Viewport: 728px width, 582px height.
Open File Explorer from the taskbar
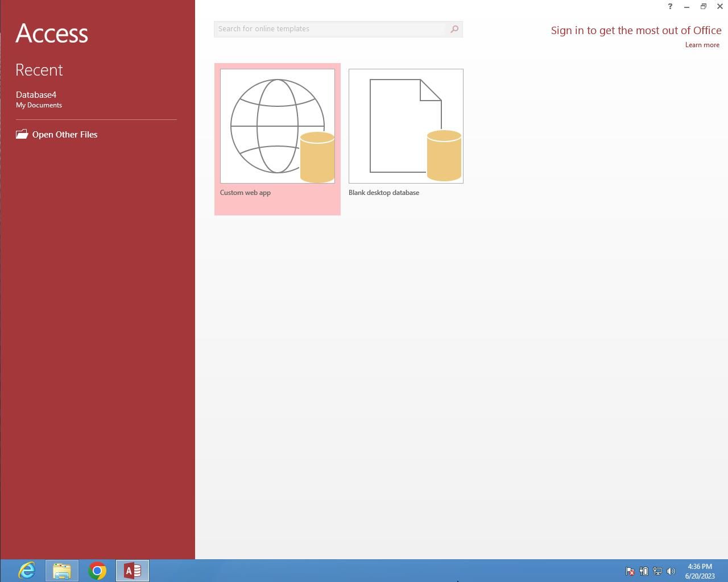62,571
